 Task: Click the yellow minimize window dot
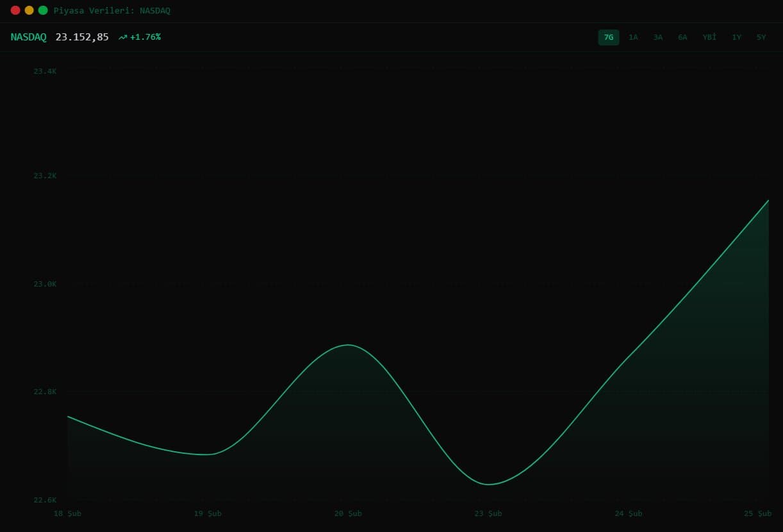coord(29,10)
